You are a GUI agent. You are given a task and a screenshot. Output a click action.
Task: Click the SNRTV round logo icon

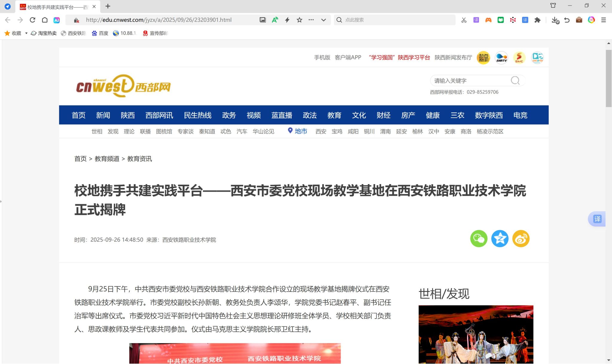[501, 57]
